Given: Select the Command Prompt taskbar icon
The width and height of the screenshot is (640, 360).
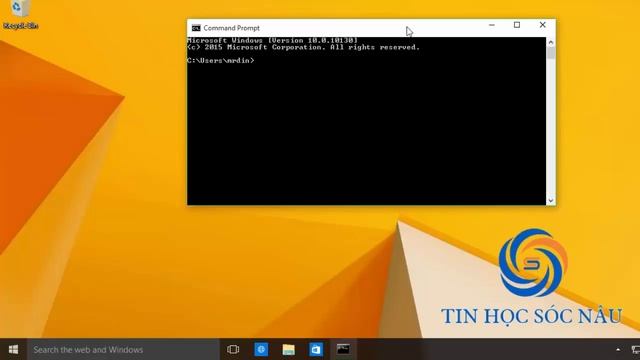Looking at the screenshot, I should pos(343,349).
